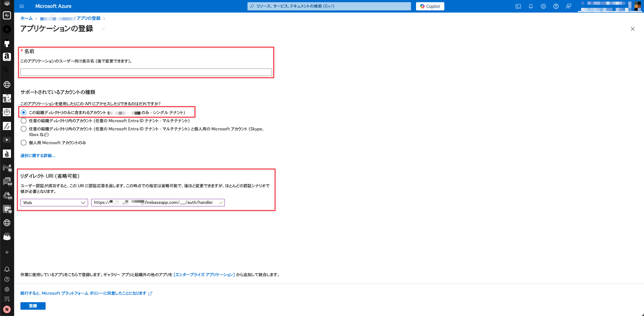The height and width of the screenshot is (316, 644).
Task: Open the globe icon just below X
Action: pyautogui.click(x=7, y=84)
